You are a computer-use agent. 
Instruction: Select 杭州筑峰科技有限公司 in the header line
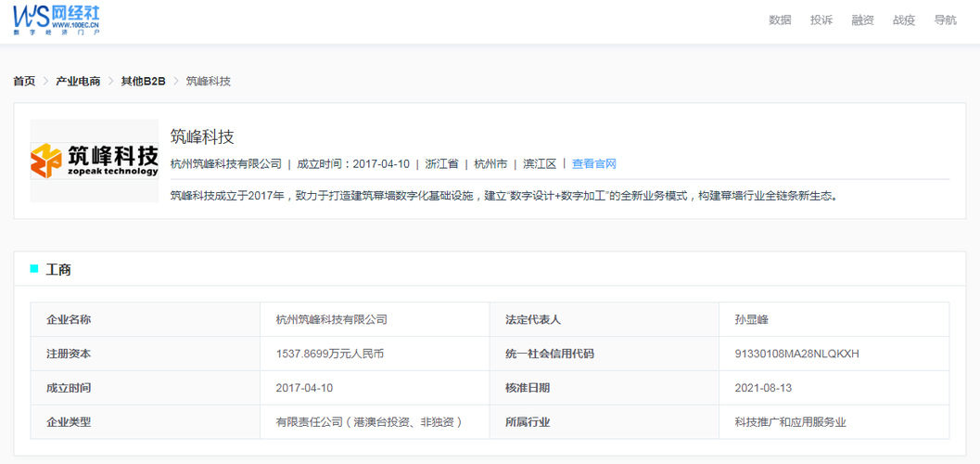pyautogui.click(x=226, y=164)
